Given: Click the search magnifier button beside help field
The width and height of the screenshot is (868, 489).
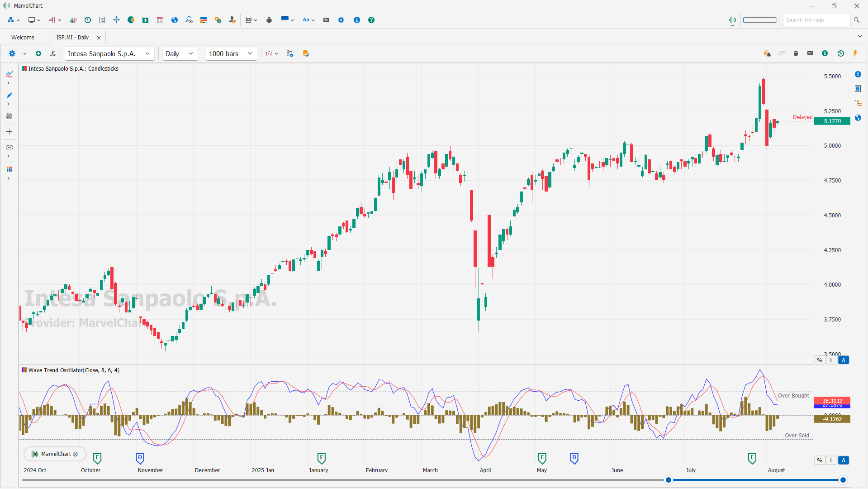Looking at the screenshot, I should 856,20.
